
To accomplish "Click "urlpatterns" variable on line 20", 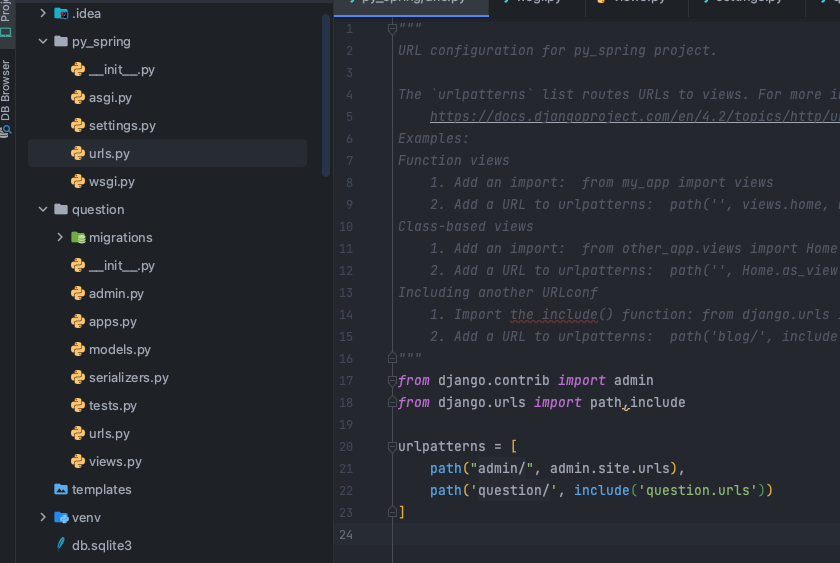I will coord(441,446).
